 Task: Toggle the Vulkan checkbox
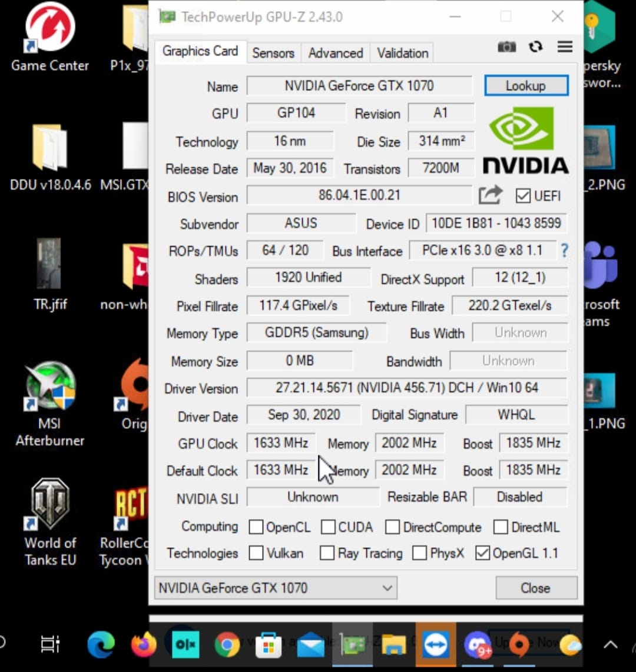pyautogui.click(x=256, y=553)
